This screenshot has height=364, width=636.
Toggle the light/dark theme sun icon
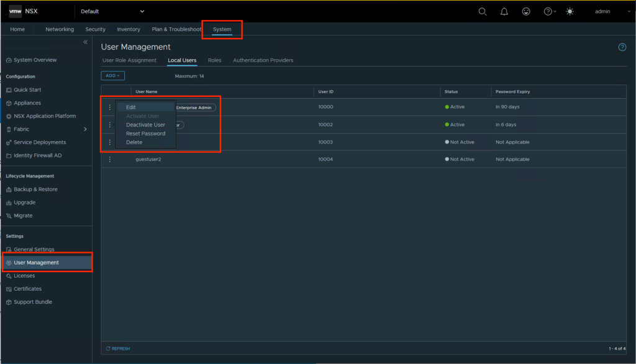click(x=570, y=11)
